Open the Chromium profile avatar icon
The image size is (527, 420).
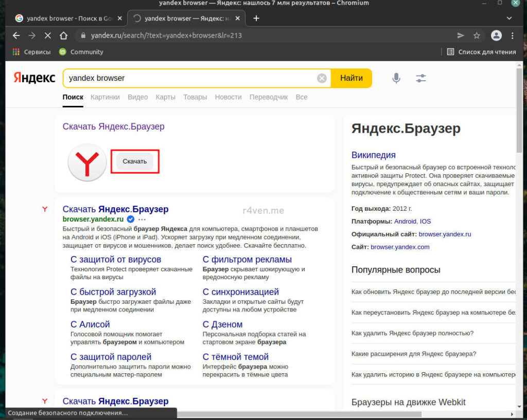point(496,35)
